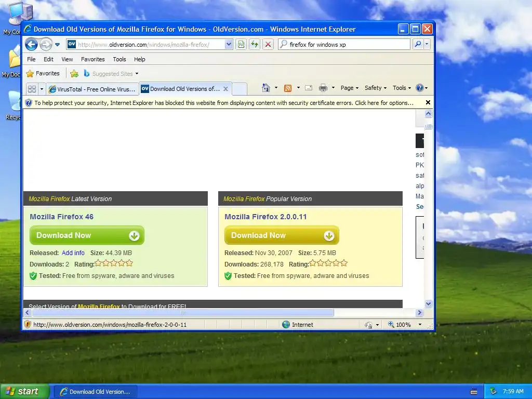Run the search with the magnifier button
This screenshot has width=532, height=399.
[418, 44]
